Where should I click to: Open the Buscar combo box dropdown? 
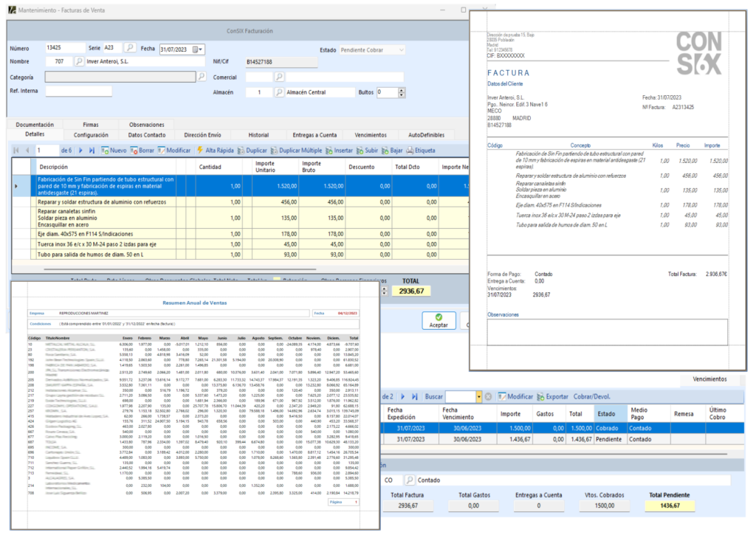click(478, 396)
